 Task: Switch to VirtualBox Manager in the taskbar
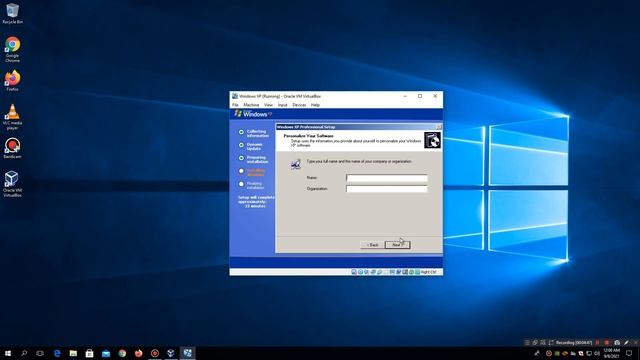tap(171, 353)
